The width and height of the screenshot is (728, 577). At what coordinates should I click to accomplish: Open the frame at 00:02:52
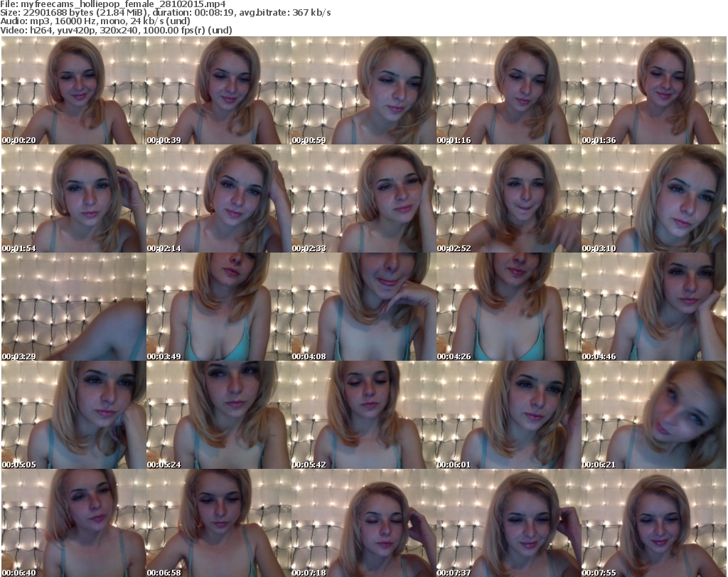pyautogui.click(x=509, y=198)
